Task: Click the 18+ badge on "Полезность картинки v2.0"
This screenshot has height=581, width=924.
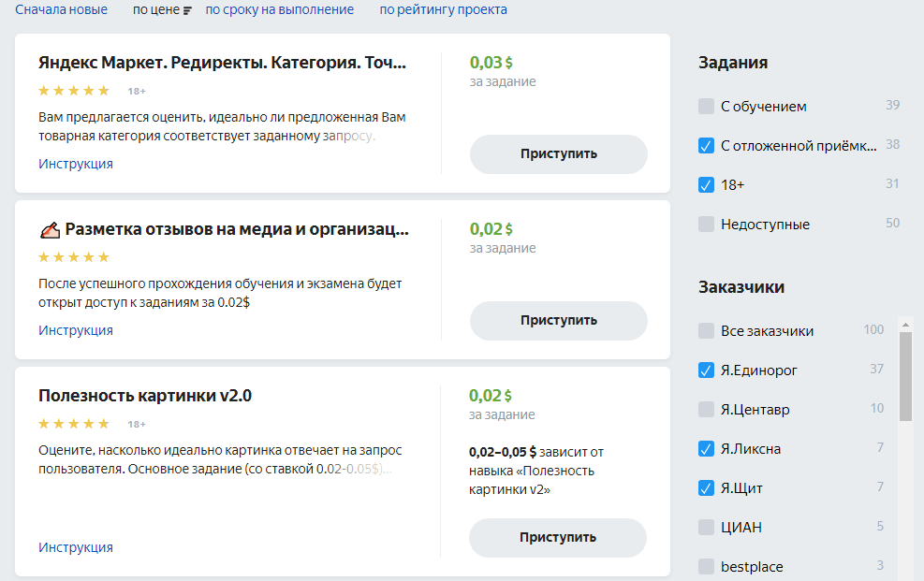Action: [138, 423]
